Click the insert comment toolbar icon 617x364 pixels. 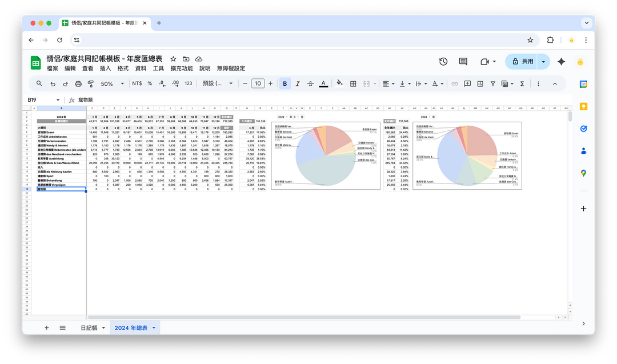(467, 83)
